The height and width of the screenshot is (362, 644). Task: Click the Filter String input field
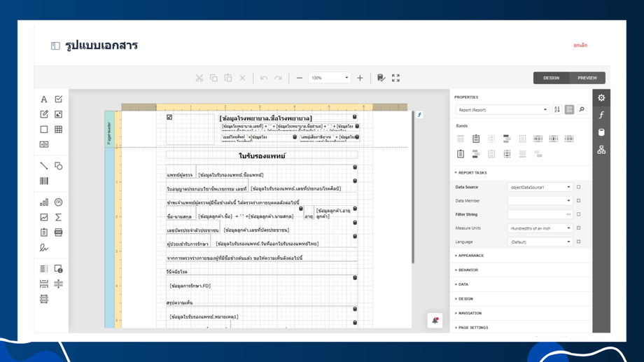(x=535, y=214)
